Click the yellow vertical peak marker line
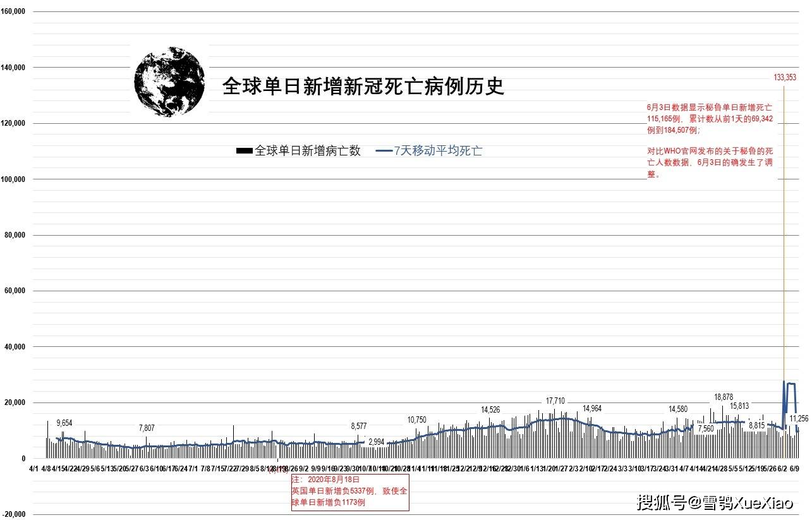Image resolution: width=812 pixels, height=520 pixels. click(784, 253)
